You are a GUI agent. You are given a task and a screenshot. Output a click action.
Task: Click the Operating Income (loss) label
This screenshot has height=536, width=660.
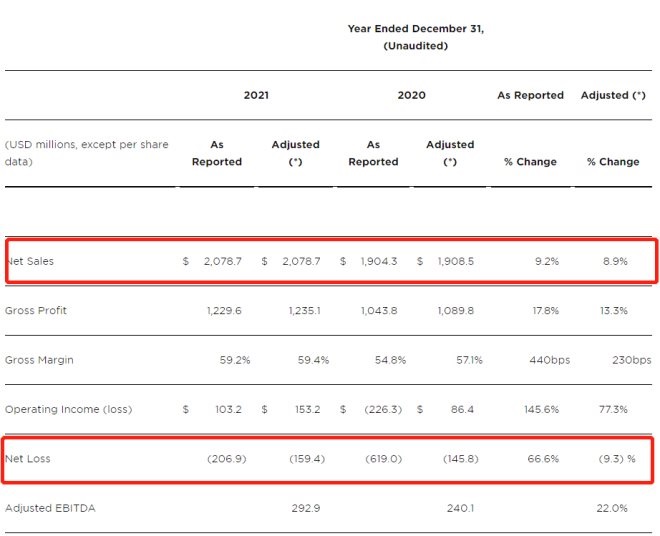pos(68,409)
